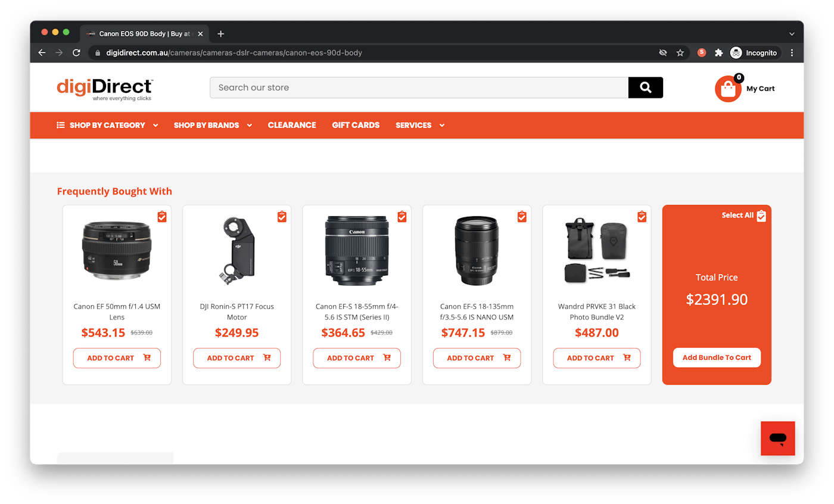Add Canon EF 50mm f/1.4 lens to cart

[117, 358]
